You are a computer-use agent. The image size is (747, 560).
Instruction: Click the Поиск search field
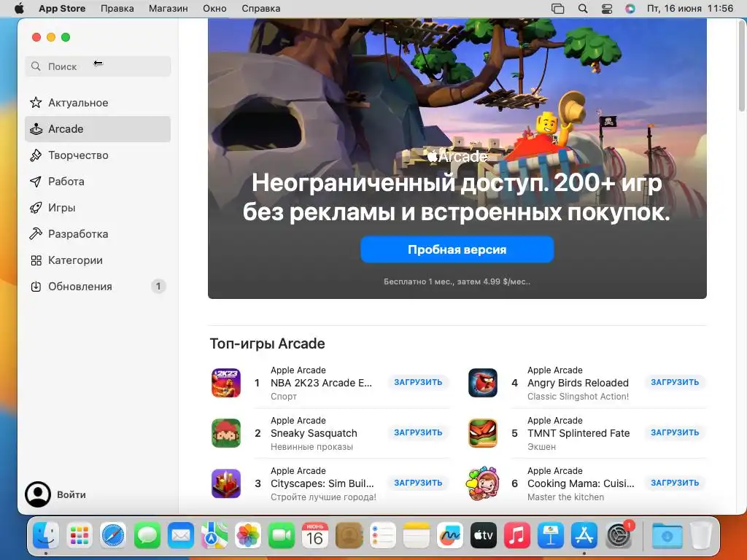[98, 66]
